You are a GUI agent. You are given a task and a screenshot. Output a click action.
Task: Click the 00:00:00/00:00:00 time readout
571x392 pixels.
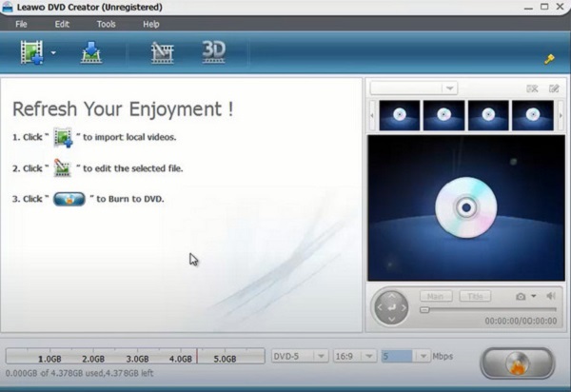pyautogui.click(x=521, y=321)
